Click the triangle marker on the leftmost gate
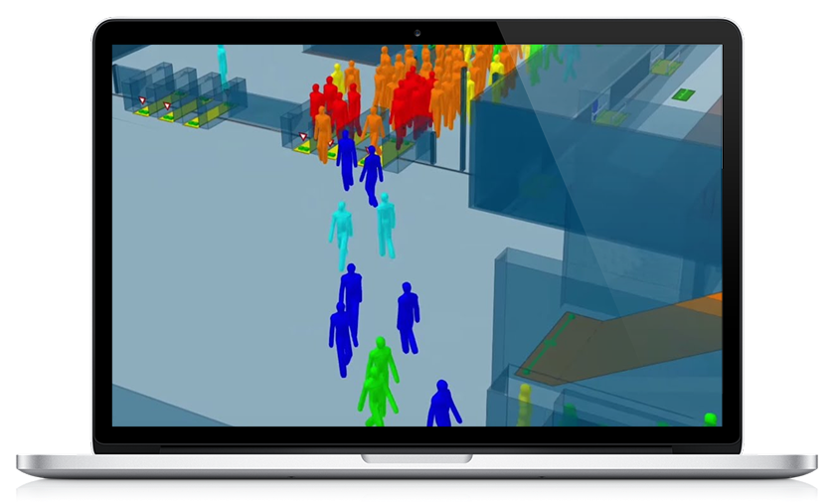Viewport: 835px width, 504px height. click(142, 100)
